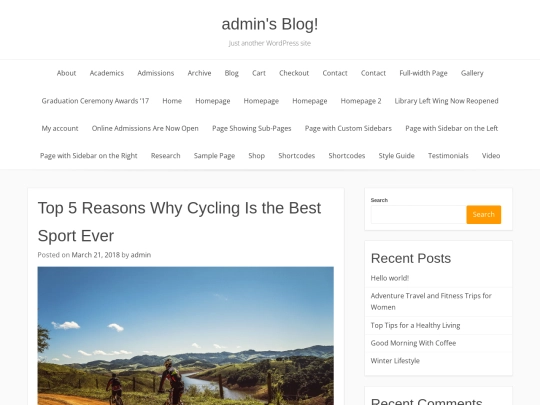Image resolution: width=540 pixels, height=405 pixels.
Task: Focus the sidebar search text field
Action: pyautogui.click(x=419, y=215)
